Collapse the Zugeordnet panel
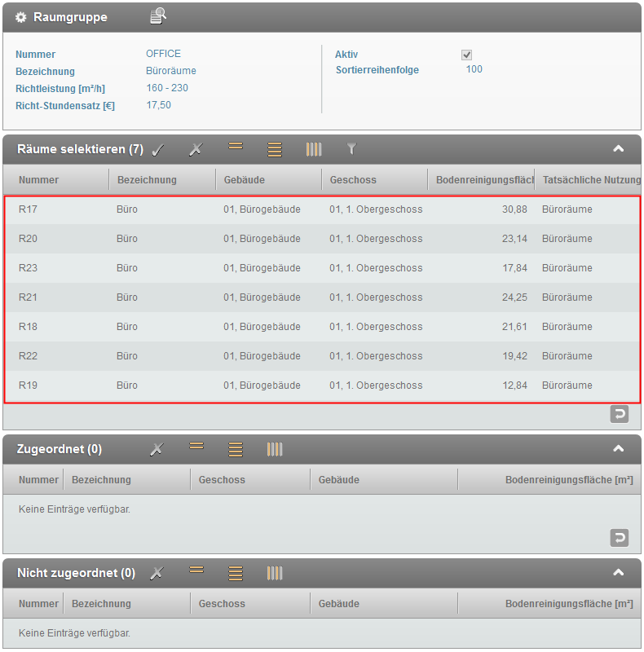The width and height of the screenshot is (644, 652). click(618, 449)
